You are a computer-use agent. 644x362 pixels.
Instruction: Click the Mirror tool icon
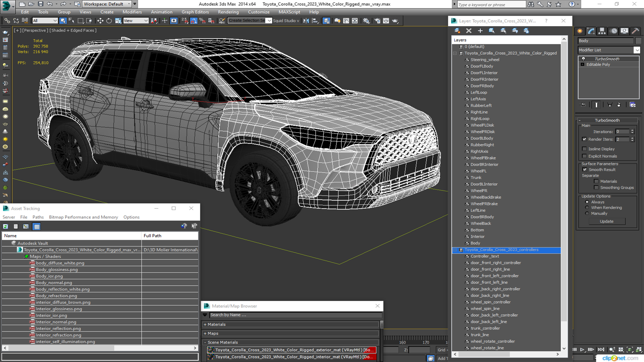pos(306,21)
